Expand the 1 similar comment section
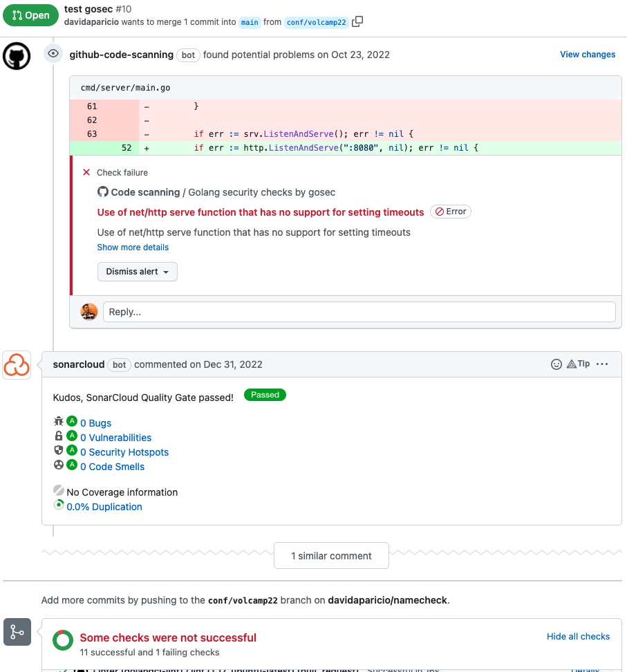Image resolution: width=627 pixels, height=672 pixels. (x=331, y=555)
